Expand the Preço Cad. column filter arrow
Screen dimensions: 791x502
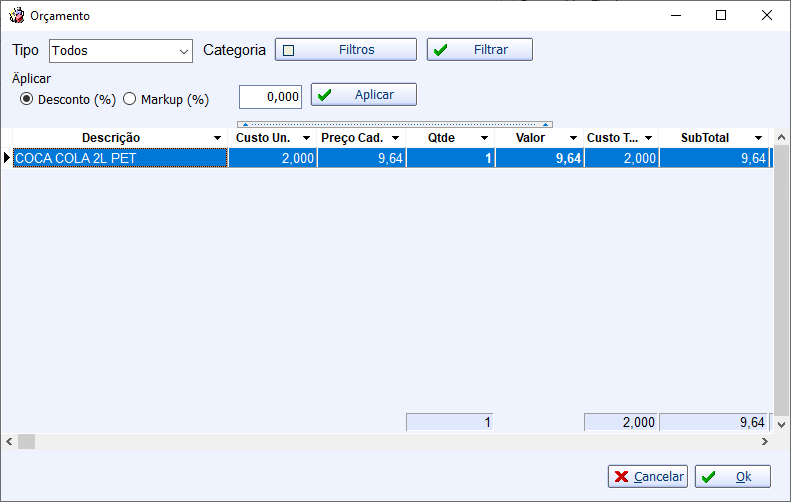[395, 138]
